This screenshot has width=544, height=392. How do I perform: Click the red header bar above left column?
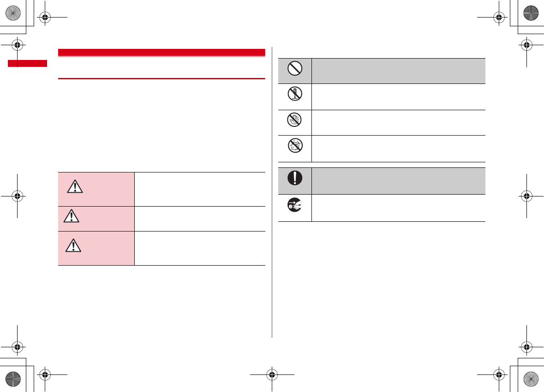161,52
